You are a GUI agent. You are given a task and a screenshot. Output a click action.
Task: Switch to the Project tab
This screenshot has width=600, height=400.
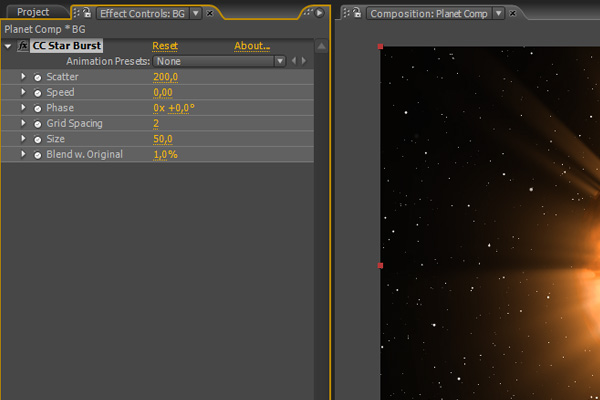[x=33, y=12]
